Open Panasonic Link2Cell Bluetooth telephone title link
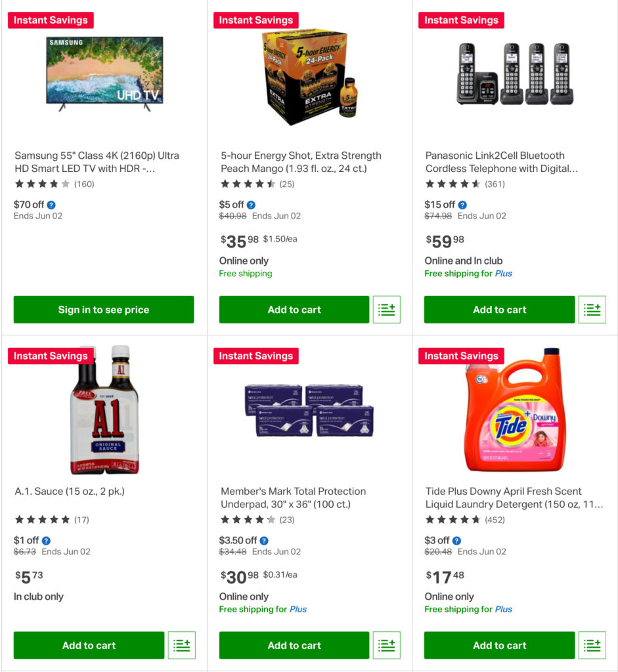Screen dimensions: 618x672 point(501,162)
